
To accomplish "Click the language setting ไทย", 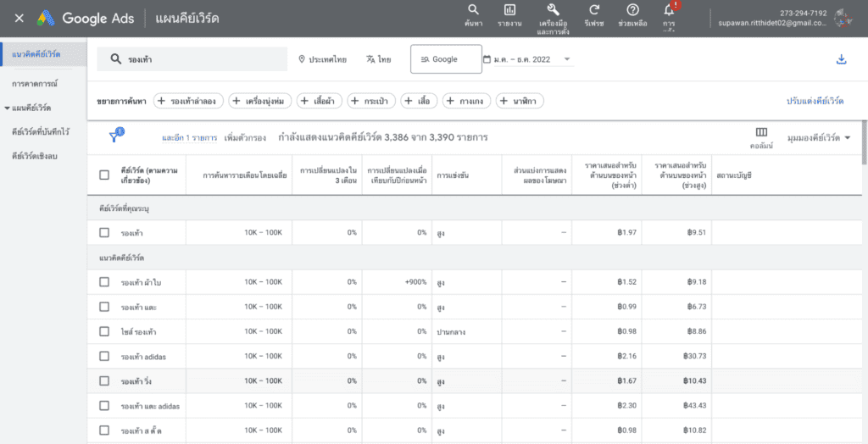I will tap(379, 59).
